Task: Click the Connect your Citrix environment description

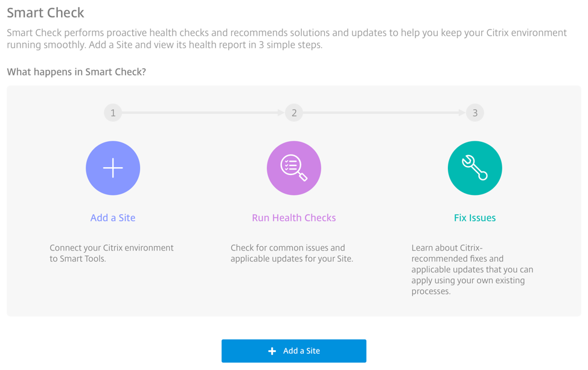Action: 111,253
